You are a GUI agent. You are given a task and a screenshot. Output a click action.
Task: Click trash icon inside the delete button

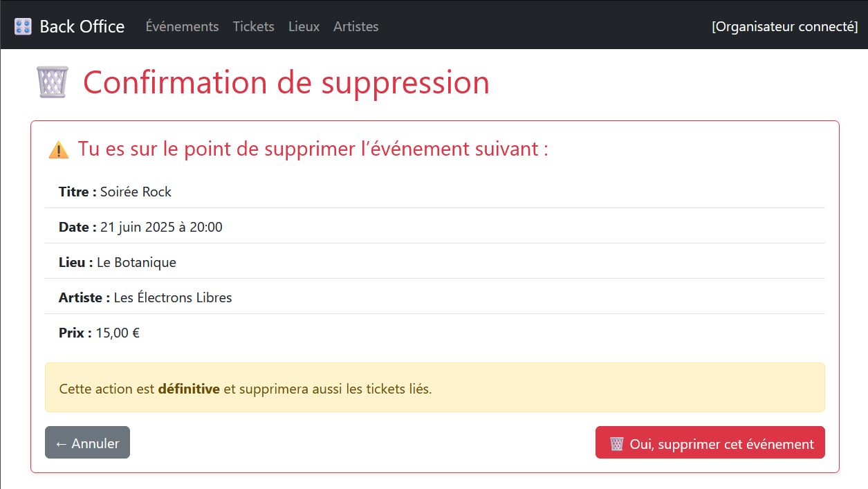coord(617,444)
